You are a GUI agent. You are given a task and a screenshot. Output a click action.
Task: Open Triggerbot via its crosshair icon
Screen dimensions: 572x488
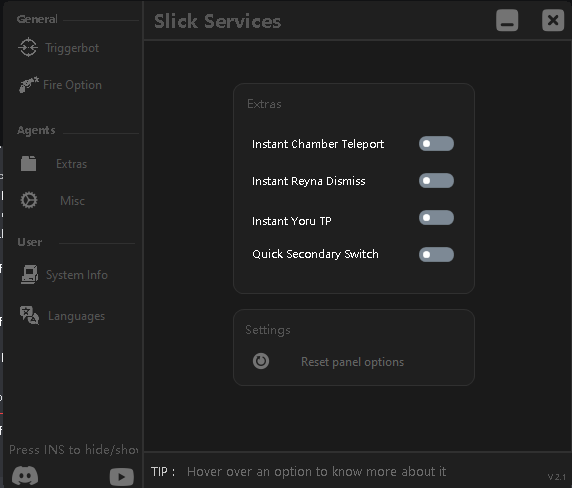point(28,47)
